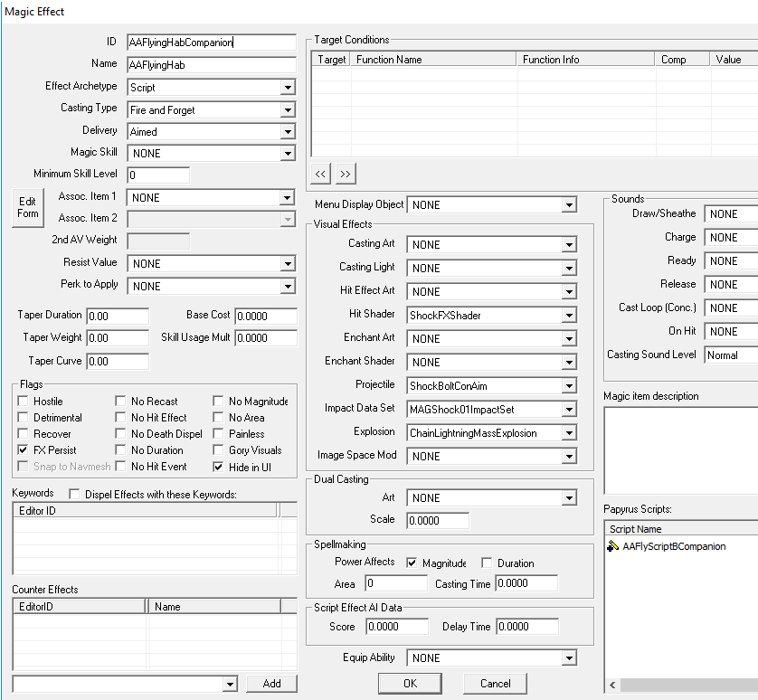Enable the Hostile flag
758x700 pixels.
tap(23, 401)
